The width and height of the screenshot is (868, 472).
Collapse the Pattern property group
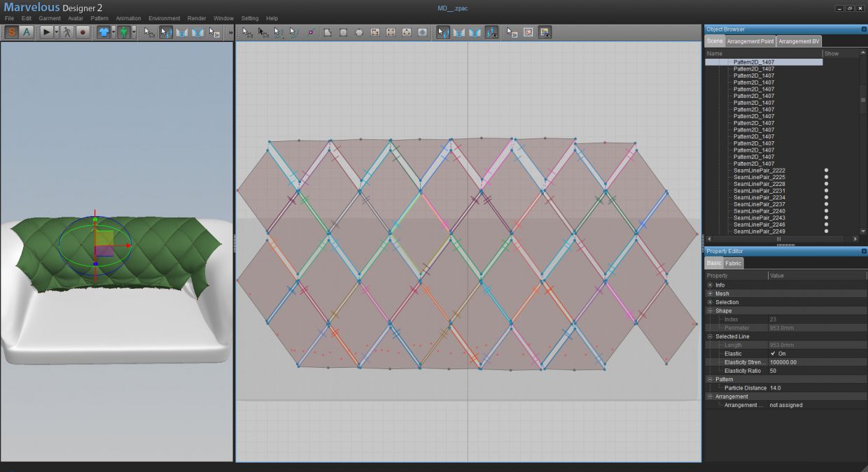[x=710, y=379]
